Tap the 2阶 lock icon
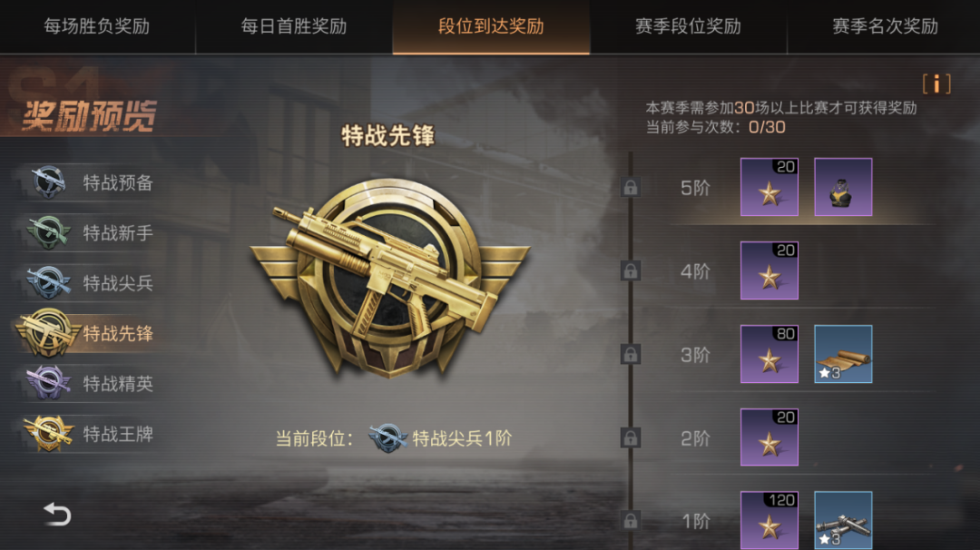The width and height of the screenshot is (980, 550). (x=630, y=437)
